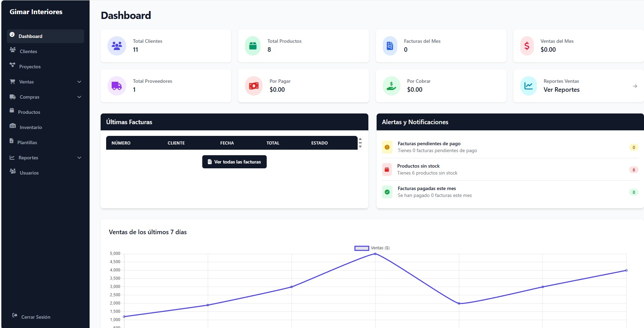The image size is (644, 328).
Task: Click the green Total Productos box icon
Action: [x=253, y=46]
